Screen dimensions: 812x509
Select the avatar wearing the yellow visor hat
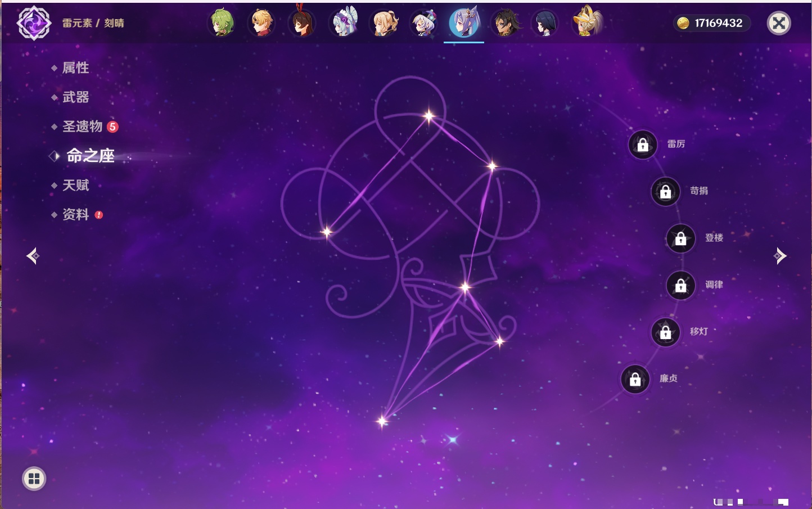587,24
